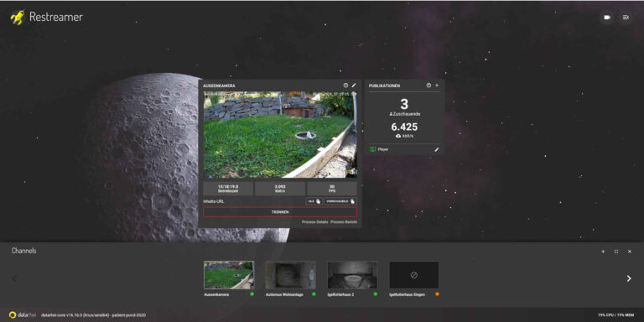Click the green status dot for Aussenkamera

point(252,294)
